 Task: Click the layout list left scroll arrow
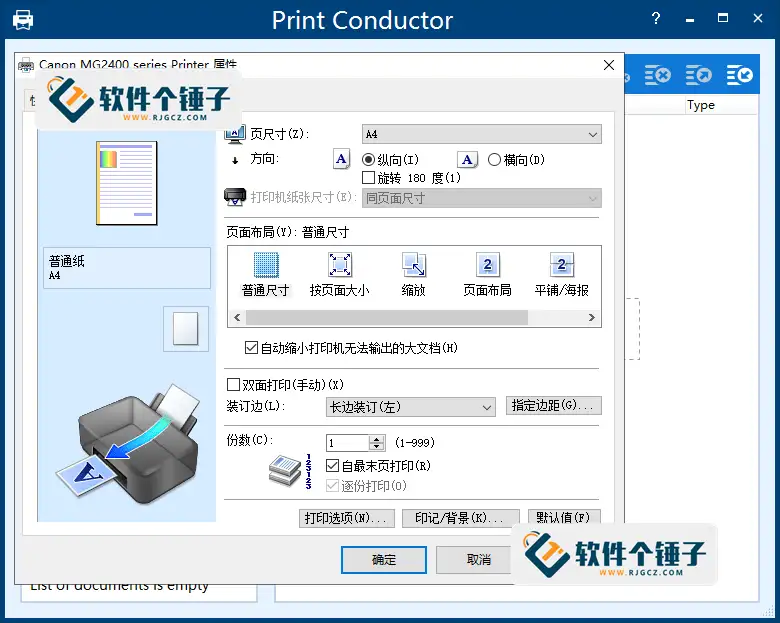click(237, 317)
